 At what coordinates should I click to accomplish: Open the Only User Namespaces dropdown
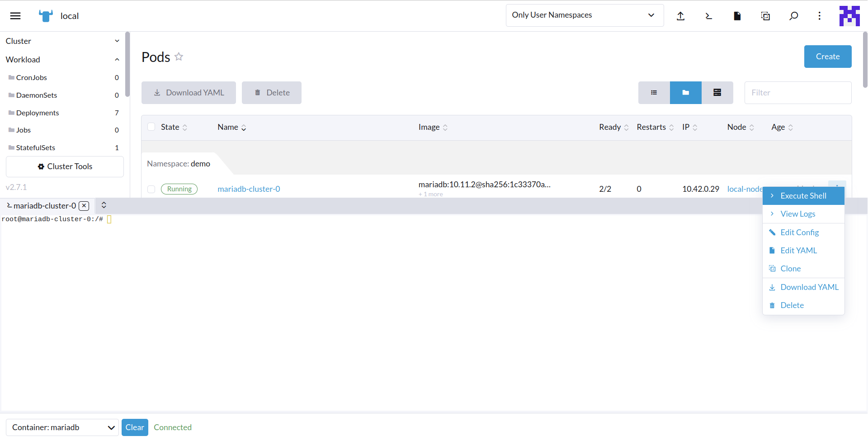[584, 15]
